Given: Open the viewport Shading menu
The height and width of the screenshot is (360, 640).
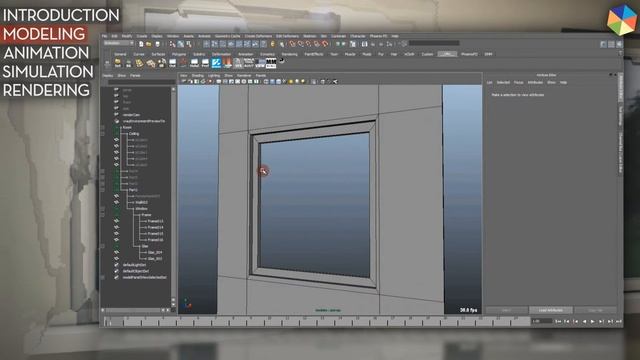Looking at the screenshot, I should 198,76.
